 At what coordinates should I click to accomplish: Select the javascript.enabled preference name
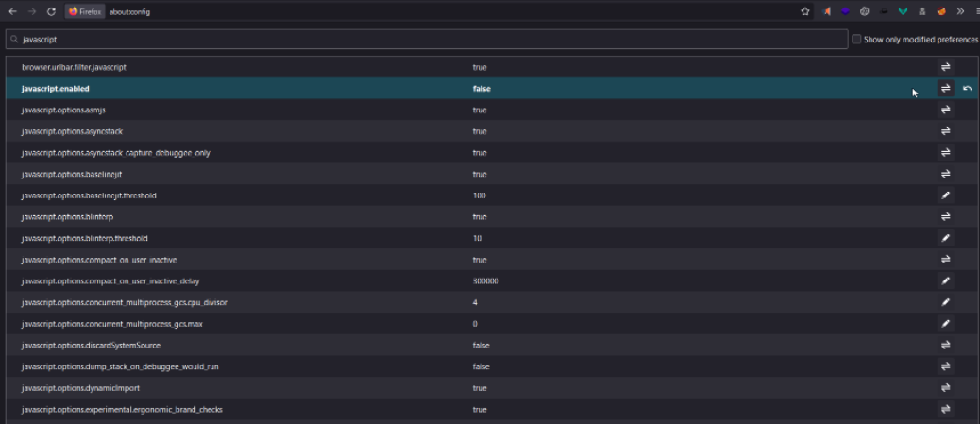pos(55,89)
